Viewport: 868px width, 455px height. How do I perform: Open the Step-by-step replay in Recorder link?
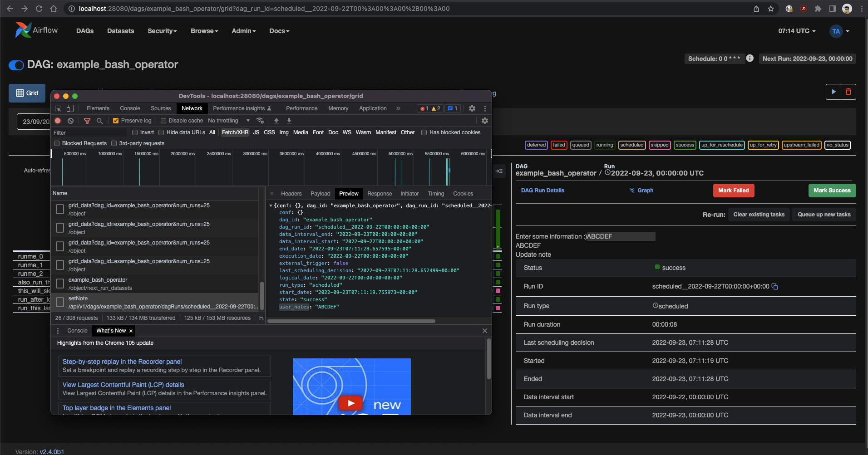[122, 362]
